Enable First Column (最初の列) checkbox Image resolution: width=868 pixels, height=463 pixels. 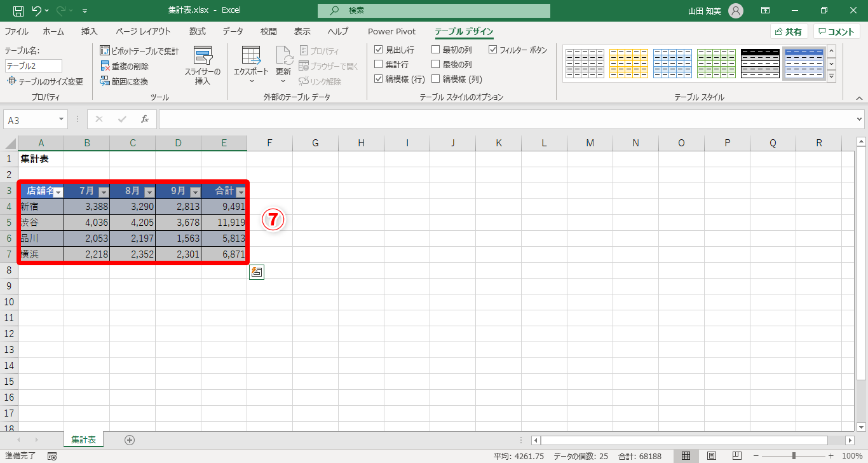(x=436, y=50)
